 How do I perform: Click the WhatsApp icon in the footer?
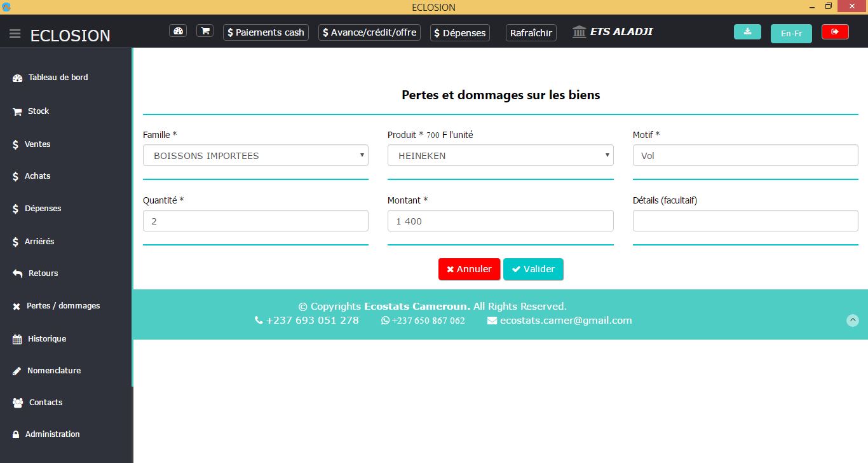coord(385,321)
